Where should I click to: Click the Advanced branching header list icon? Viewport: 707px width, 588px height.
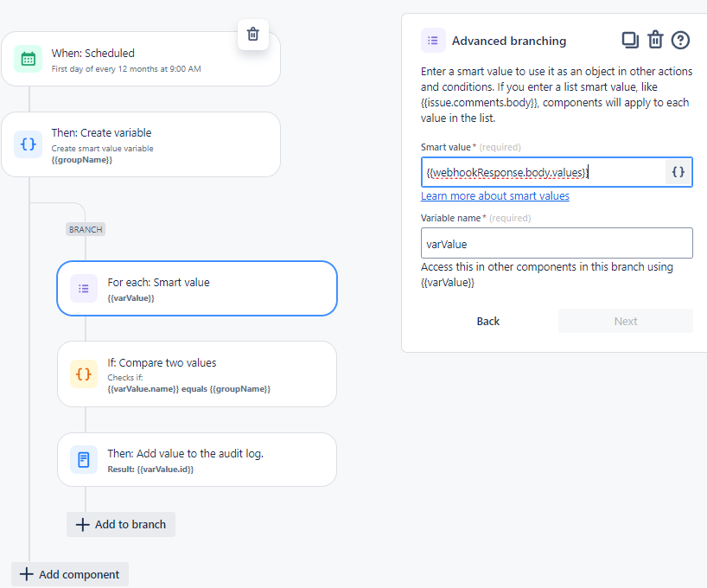pos(433,41)
